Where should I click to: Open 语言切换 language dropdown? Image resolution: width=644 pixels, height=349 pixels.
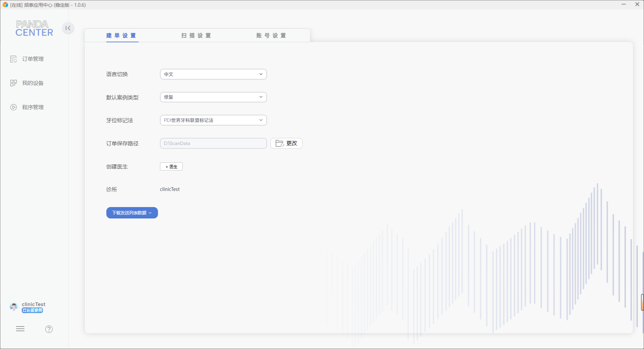click(213, 74)
